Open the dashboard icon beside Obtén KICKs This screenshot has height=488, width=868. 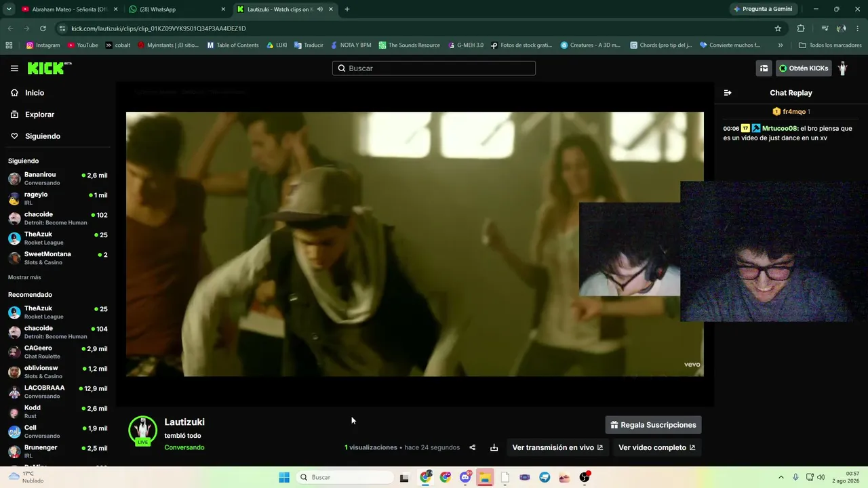[764, 68]
